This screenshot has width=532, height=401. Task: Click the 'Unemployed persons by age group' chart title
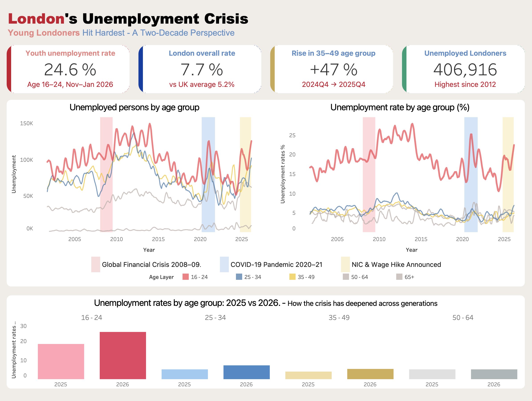point(134,107)
